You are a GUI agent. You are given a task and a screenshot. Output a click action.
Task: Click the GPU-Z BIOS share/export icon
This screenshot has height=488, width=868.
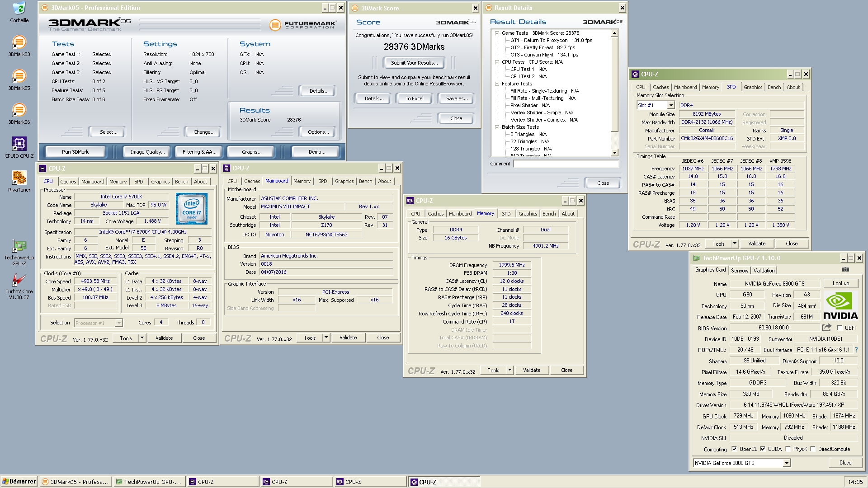click(x=826, y=328)
